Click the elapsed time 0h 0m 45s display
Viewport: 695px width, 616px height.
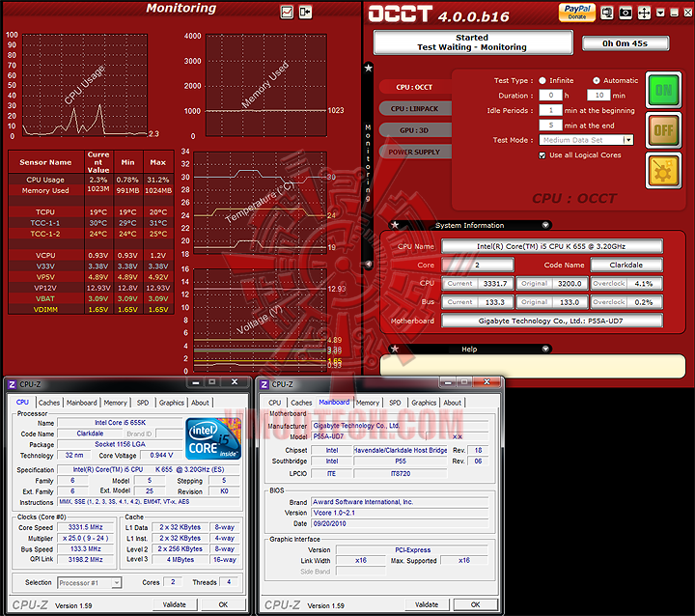[625, 43]
